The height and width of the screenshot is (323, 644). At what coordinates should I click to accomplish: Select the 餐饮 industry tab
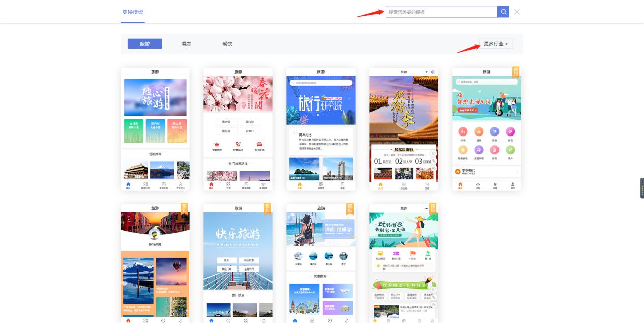227,44
